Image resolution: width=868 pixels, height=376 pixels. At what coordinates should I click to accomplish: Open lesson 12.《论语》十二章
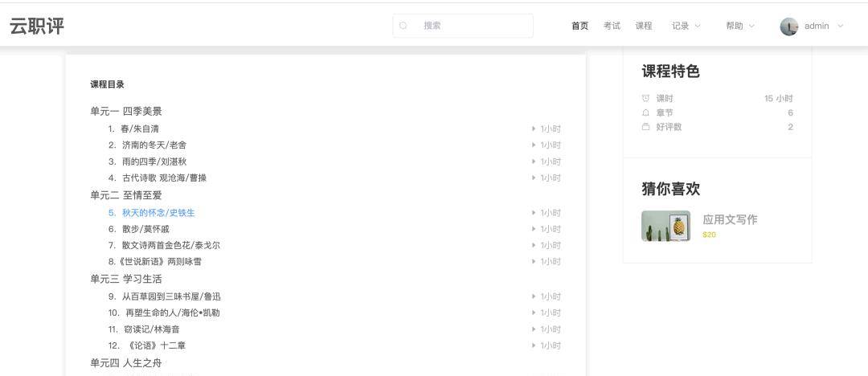(x=147, y=345)
